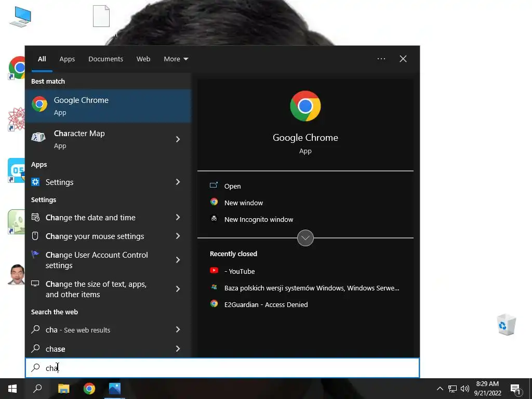Click the Settings gear icon in Apps
Image resolution: width=532 pixels, height=399 pixels.
[x=35, y=182]
